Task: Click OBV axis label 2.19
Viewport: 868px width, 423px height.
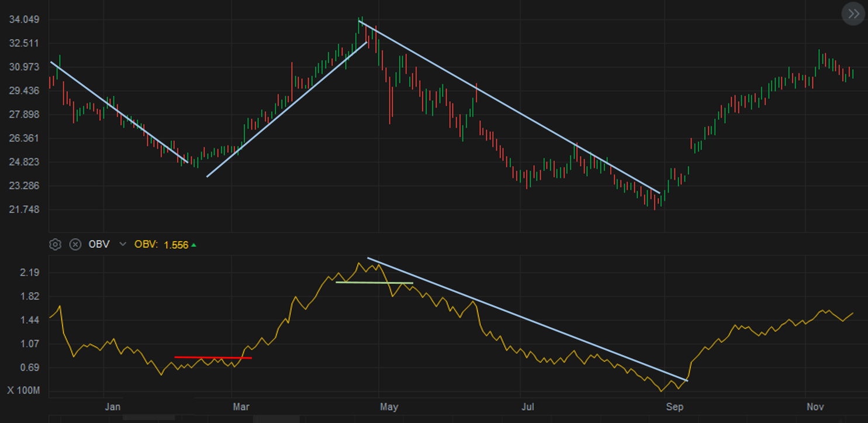Action: click(x=29, y=273)
